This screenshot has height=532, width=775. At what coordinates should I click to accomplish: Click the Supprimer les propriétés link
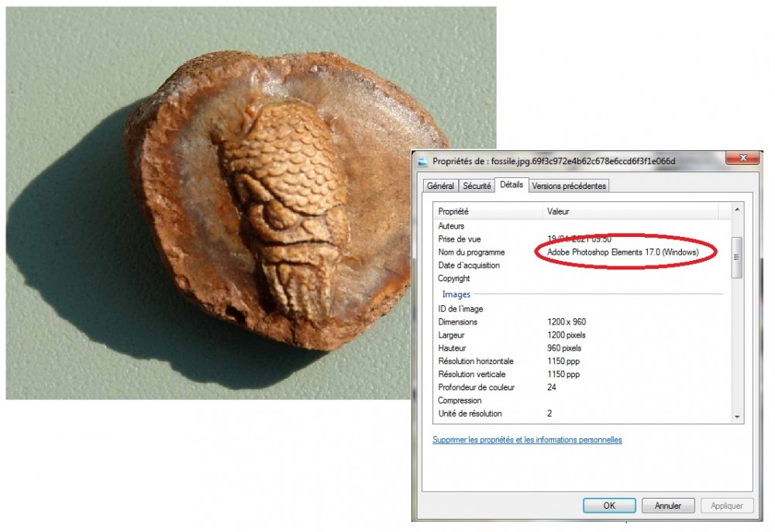click(x=527, y=440)
